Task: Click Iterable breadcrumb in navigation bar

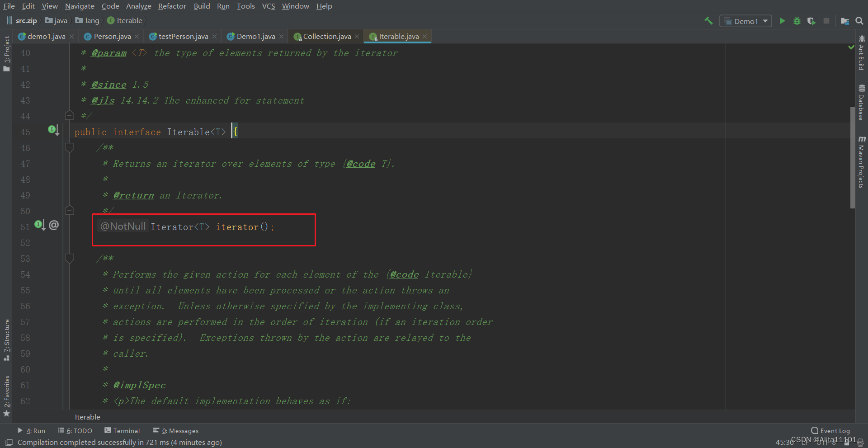Action: (125, 20)
